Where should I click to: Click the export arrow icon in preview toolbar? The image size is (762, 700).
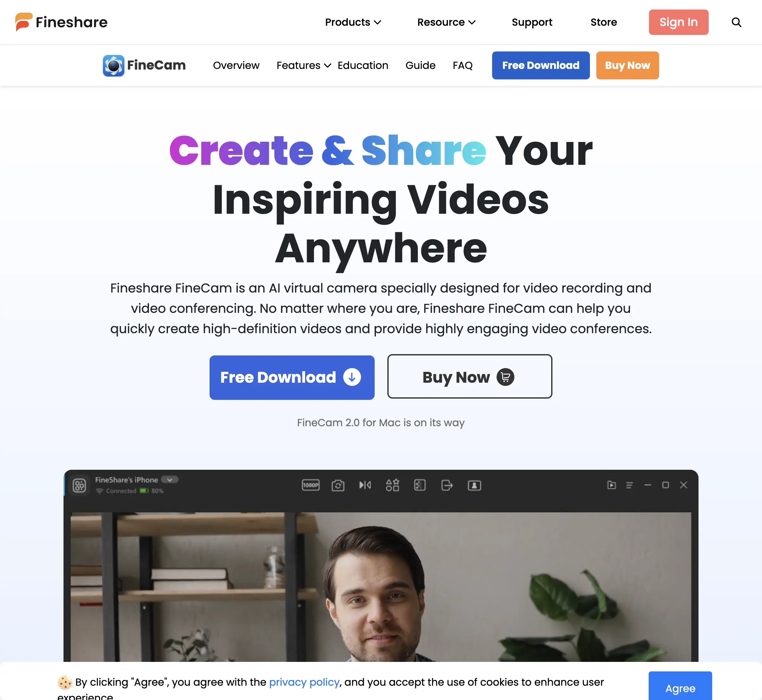(x=447, y=485)
